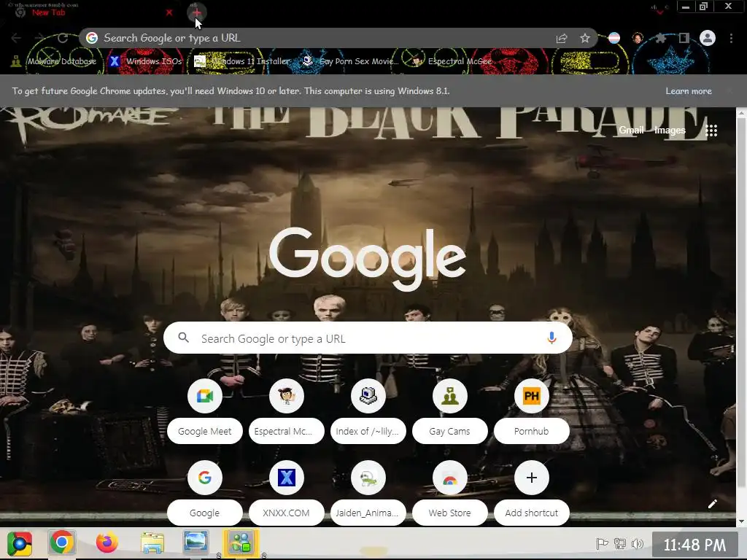The width and height of the screenshot is (747, 560).
Task: Open the Gmail link
Action: pos(631,130)
